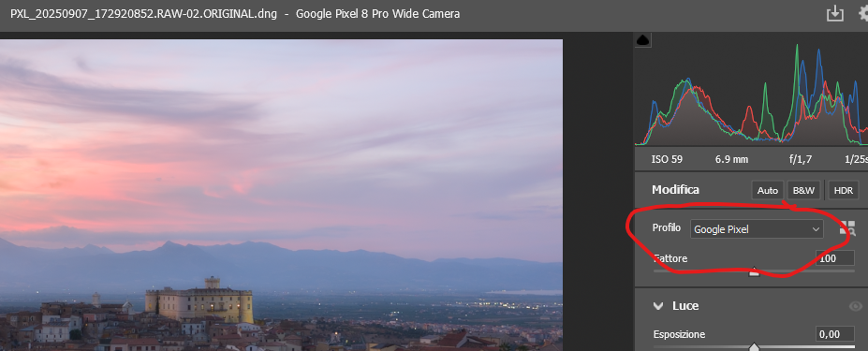Toggle Luce section visibility eye
This screenshot has width=868, height=351.
coord(855,306)
